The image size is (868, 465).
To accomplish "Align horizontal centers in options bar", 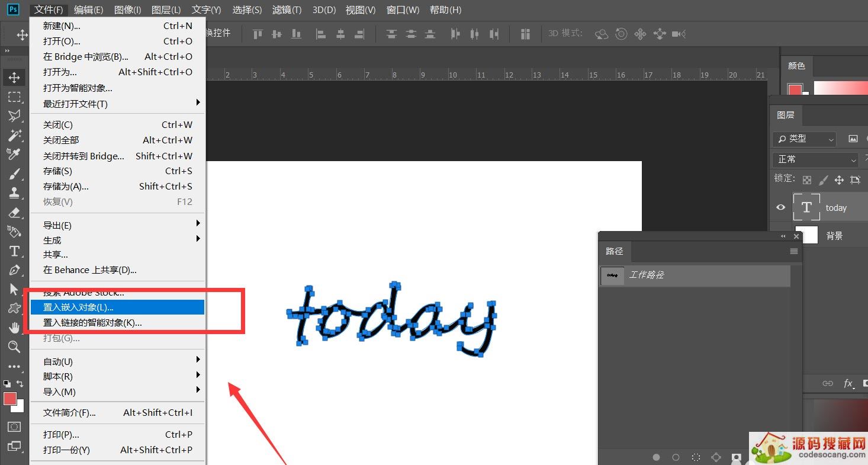I will (x=340, y=34).
